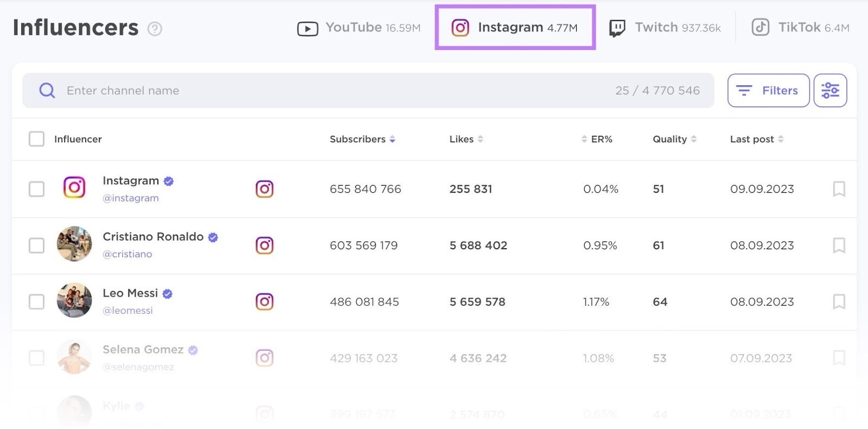Viewport: 868px width, 430px height.
Task: Bookmark the Selena Gomez row
Action: (x=839, y=358)
